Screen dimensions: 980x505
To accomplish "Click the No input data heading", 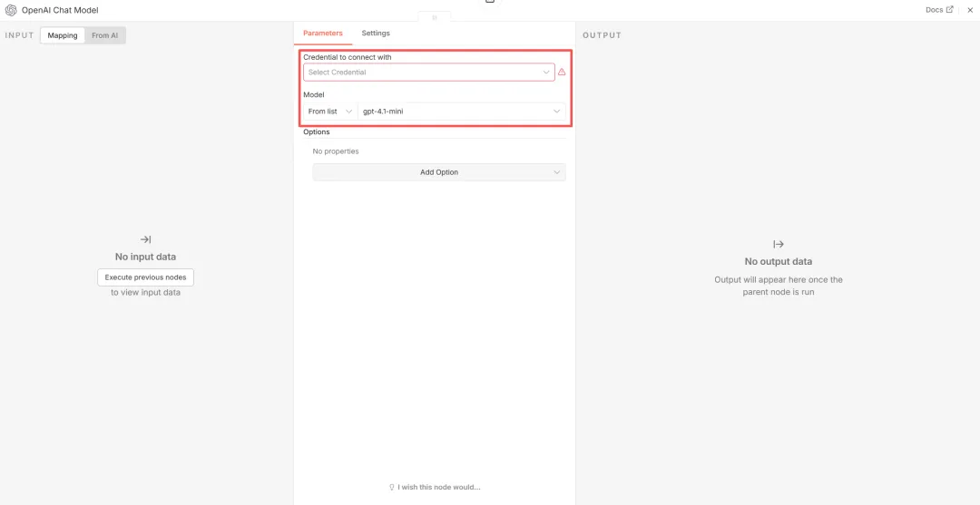I will pyautogui.click(x=145, y=257).
